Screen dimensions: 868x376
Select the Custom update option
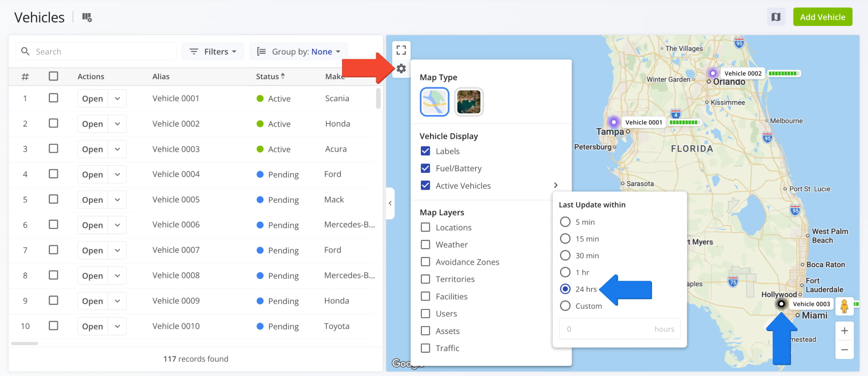(x=565, y=306)
